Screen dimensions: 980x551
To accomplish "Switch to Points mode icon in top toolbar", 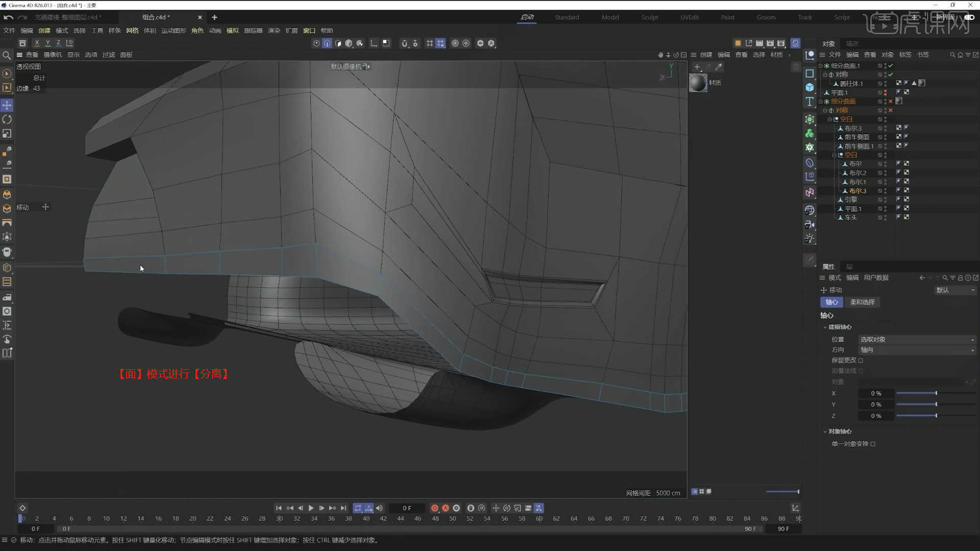I will [x=316, y=43].
